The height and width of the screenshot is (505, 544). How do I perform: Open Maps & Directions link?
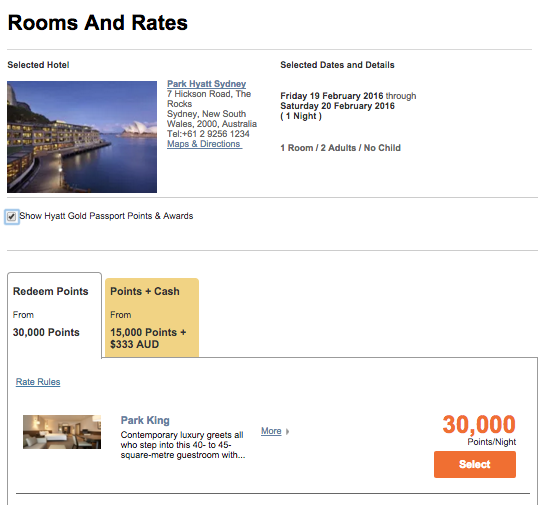tap(204, 144)
